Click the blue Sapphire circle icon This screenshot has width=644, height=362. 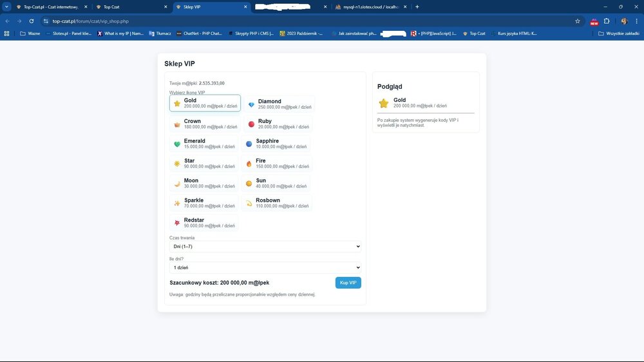coord(249,144)
